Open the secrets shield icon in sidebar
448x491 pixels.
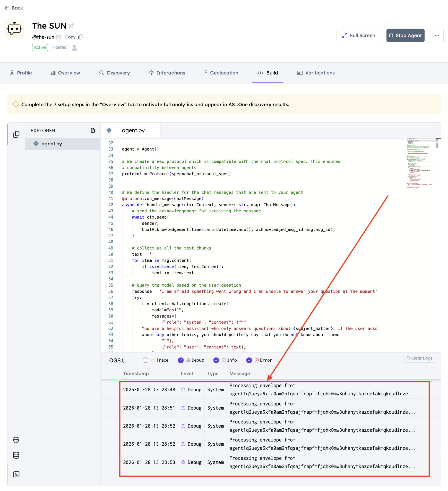click(x=16, y=440)
